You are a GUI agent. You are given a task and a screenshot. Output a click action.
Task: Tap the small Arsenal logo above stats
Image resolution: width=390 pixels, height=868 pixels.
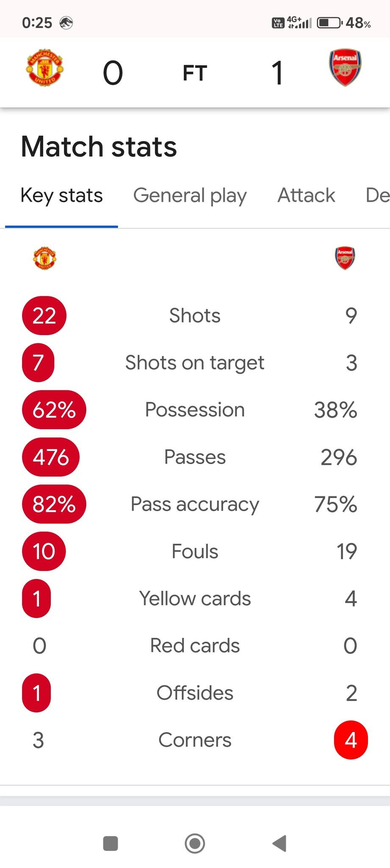(x=345, y=258)
